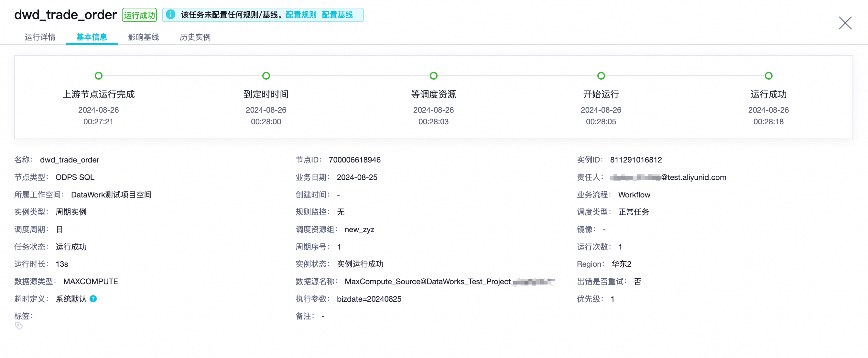Click the 超时定义 value 系统默认
Image resolution: width=868 pixels, height=358 pixels.
71,299
